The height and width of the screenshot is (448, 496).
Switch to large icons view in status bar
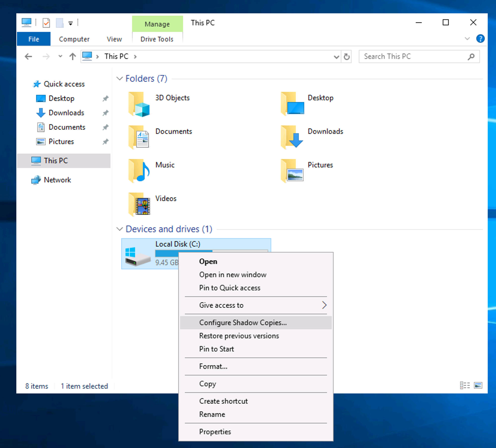click(478, 386)
